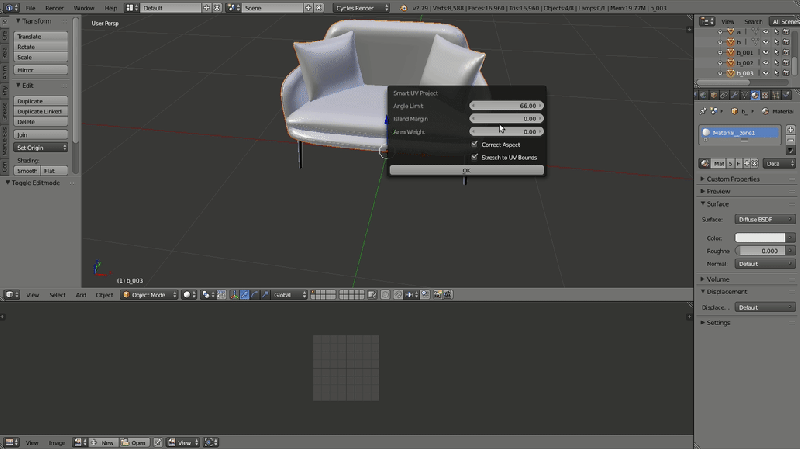Open the Material properties tab
The height and width of the screenshot is (449, 800).
[x=755, y=95]
